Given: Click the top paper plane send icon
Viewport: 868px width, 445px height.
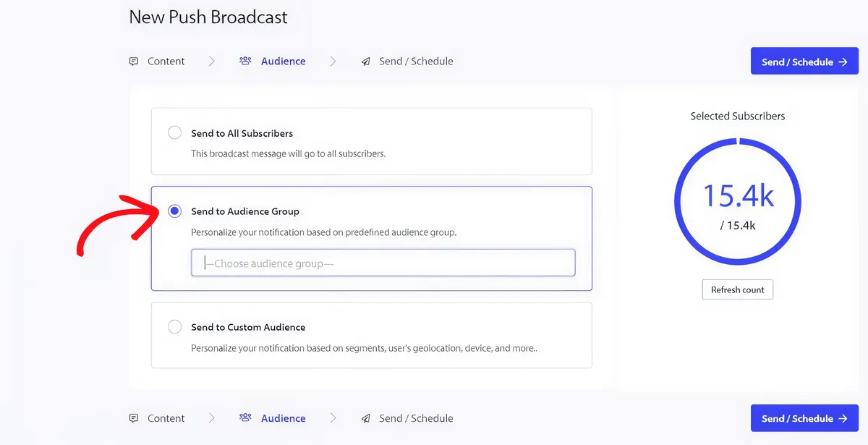Looking at the screenshot, I should point(365,62).
